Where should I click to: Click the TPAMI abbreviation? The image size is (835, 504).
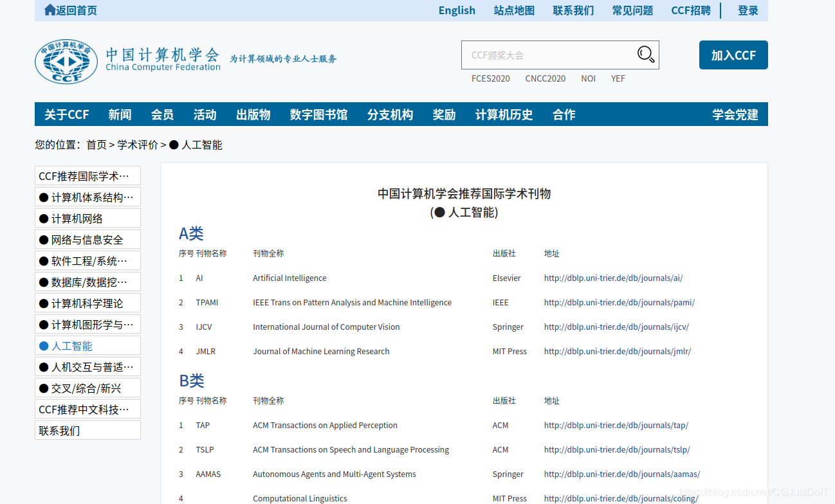[x=207, y=303]
